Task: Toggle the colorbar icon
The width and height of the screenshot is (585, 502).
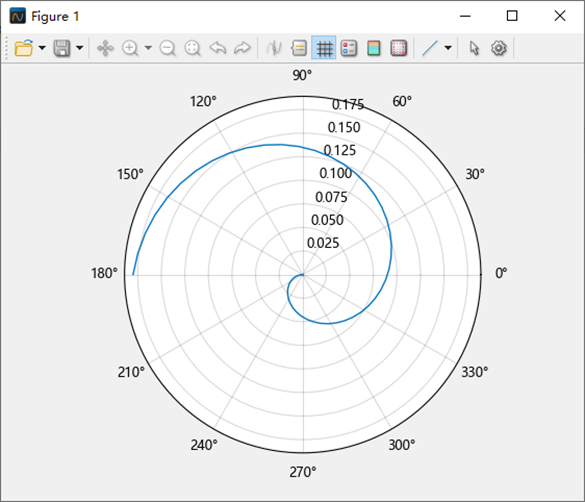Action: pyautogui.click(x=373, y=48)
